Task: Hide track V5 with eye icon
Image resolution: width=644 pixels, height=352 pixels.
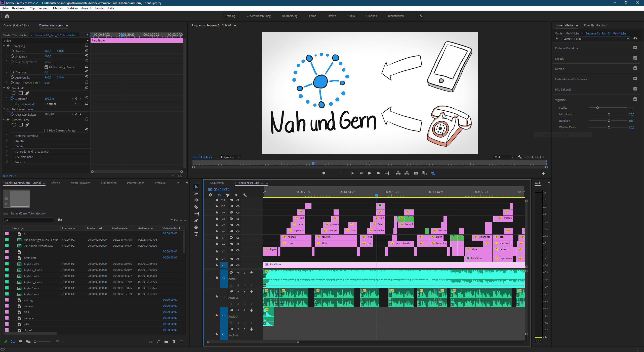Action: (238, 238)
